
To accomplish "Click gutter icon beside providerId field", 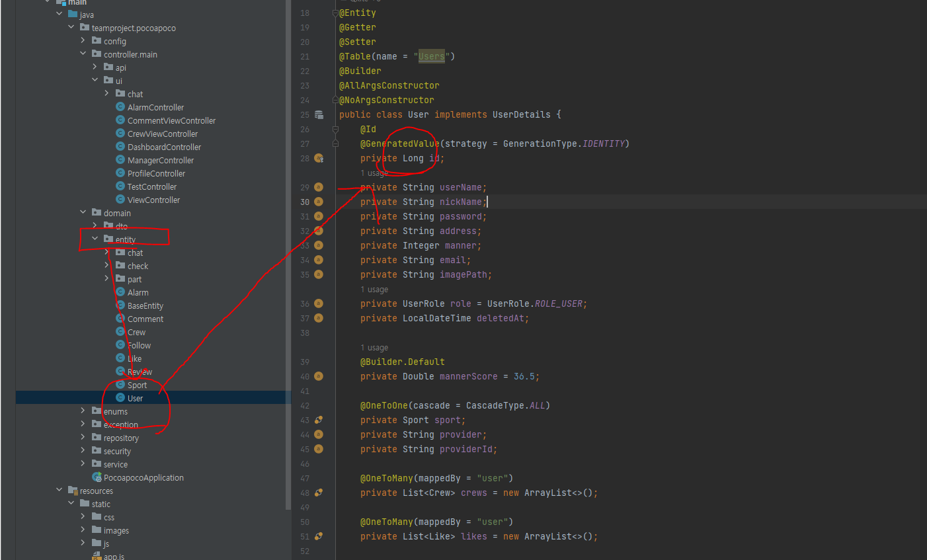I will tap(319, 449).
